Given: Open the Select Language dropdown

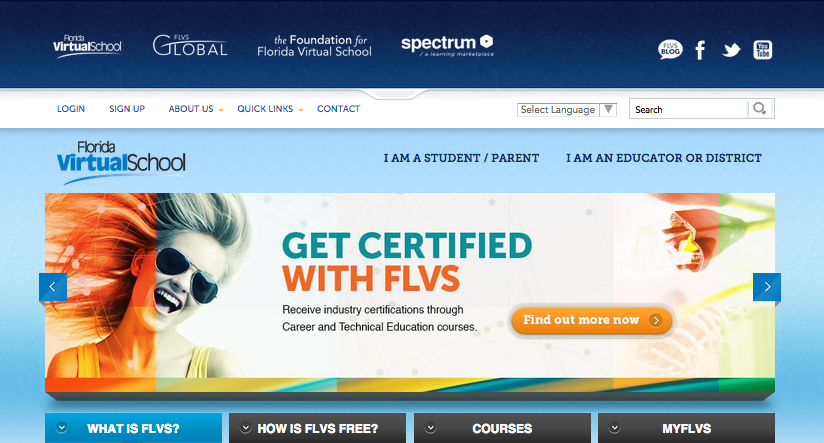Looking at the screenshot, I should [566, 109].
